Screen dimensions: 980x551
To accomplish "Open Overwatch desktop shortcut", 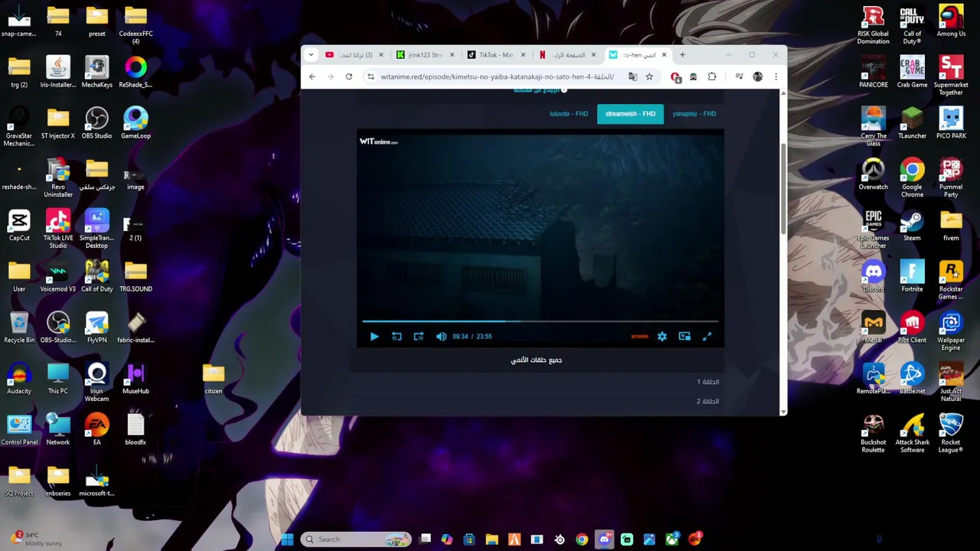I will pyautogui.click(x=874, y=174).
